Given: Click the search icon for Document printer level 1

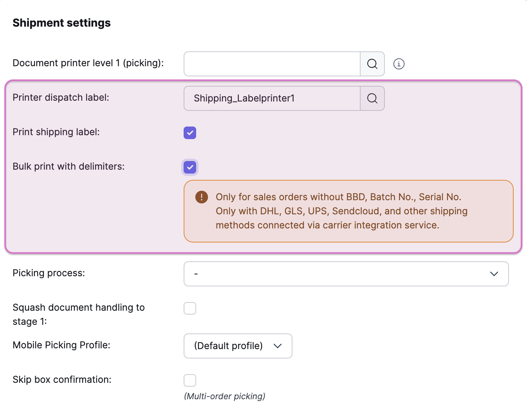Looking at the screenshot, I should point(372,64).
